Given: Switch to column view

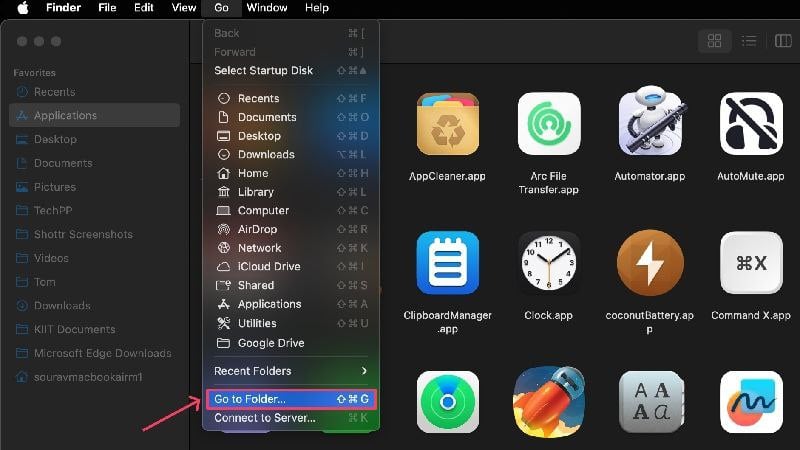Looking at the screenshot, I should 783,41.
